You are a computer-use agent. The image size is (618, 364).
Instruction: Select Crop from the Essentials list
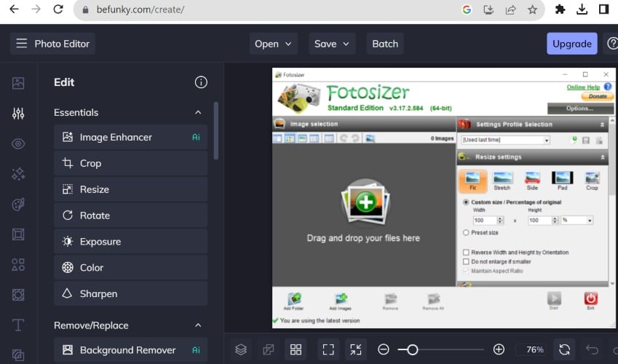pyautogui.click(x=130, y=163)
